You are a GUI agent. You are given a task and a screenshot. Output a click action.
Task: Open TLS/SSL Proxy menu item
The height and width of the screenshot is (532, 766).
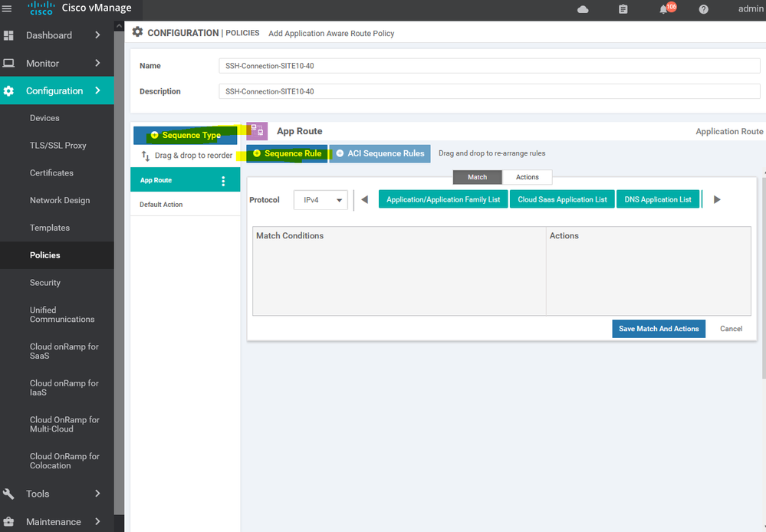point(58,146)
